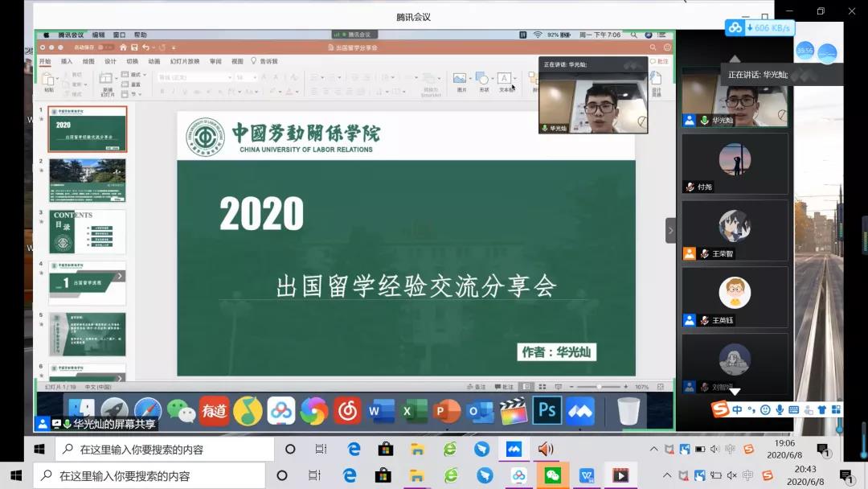868x489 pixels.
Task: Click the 粘贴 paste icon in the ribbon
Action: pos(48,79)
